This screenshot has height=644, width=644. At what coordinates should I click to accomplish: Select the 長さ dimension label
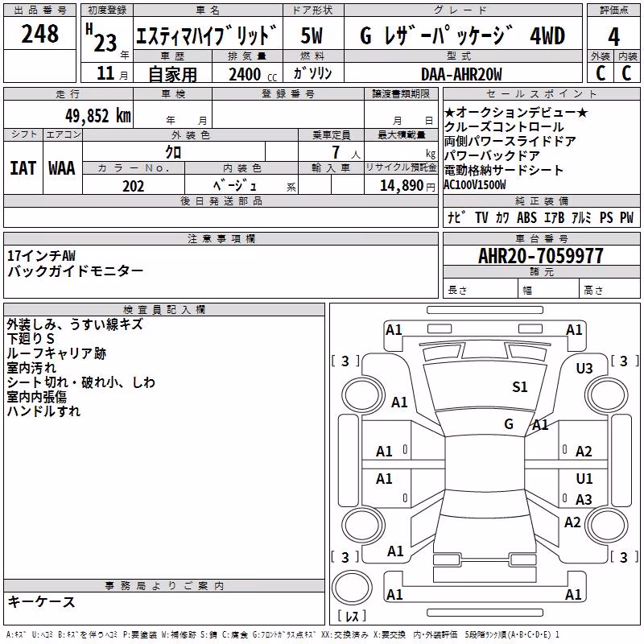(457, 291)
